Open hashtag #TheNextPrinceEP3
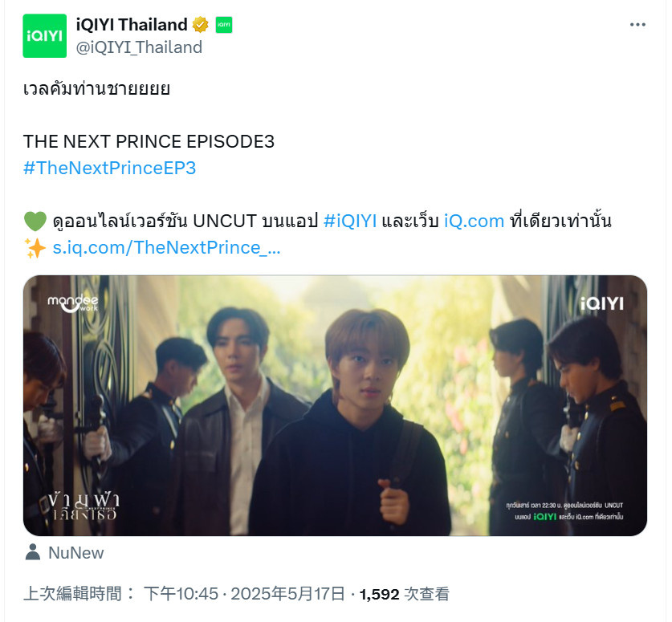Viewport: 672px width, 622px height. pos(110,168)
